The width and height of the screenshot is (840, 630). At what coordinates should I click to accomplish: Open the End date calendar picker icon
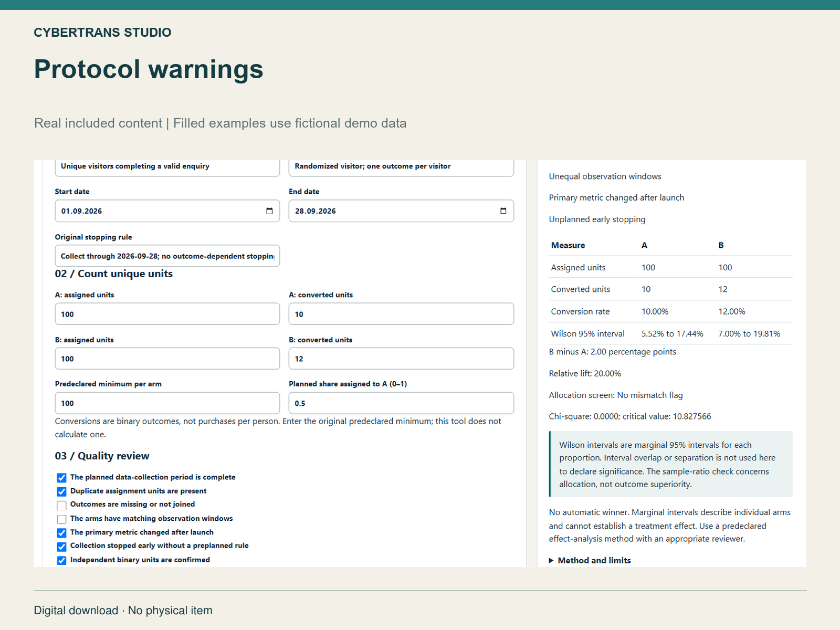pos(503,211)
